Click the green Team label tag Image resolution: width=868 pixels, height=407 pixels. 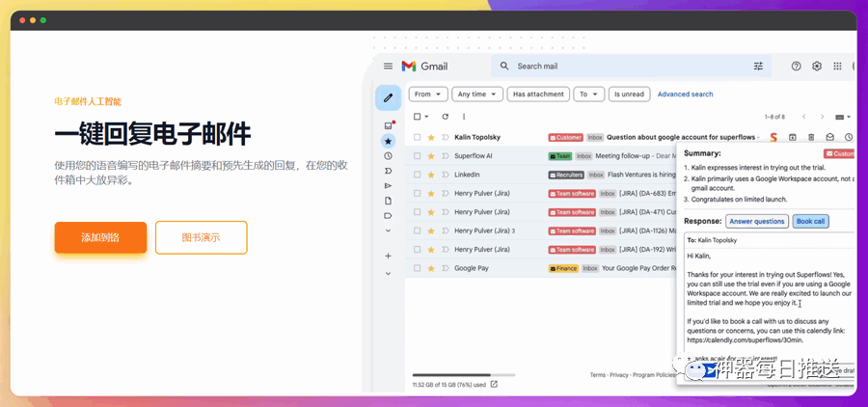[x=559, y=156]
